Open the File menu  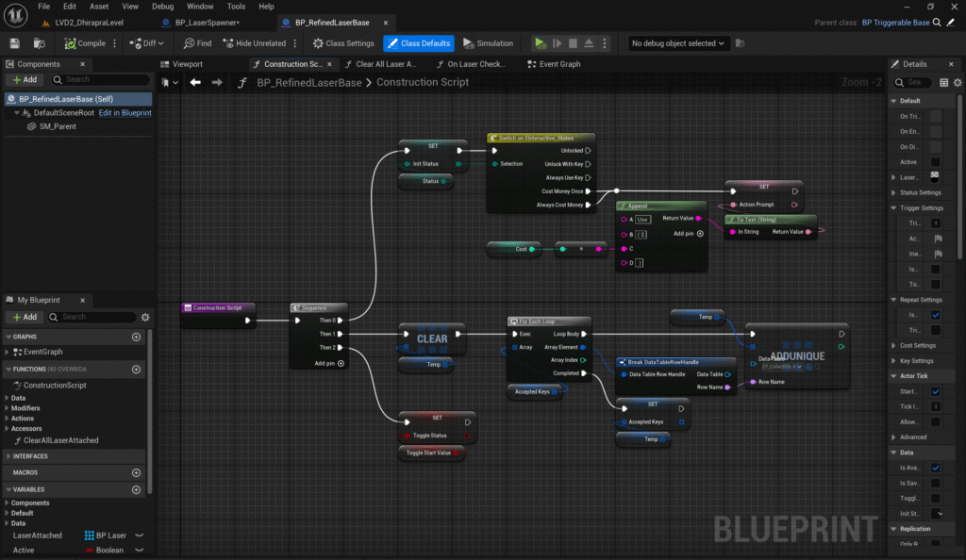[43, 7]
